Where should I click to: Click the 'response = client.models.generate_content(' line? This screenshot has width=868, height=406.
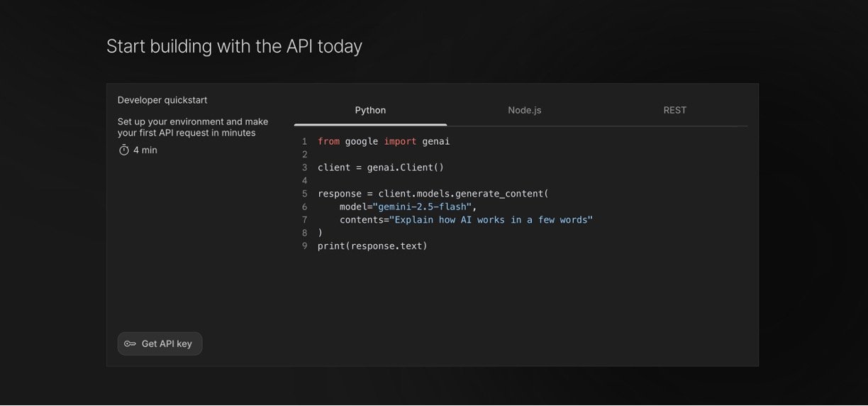[433, 194]
